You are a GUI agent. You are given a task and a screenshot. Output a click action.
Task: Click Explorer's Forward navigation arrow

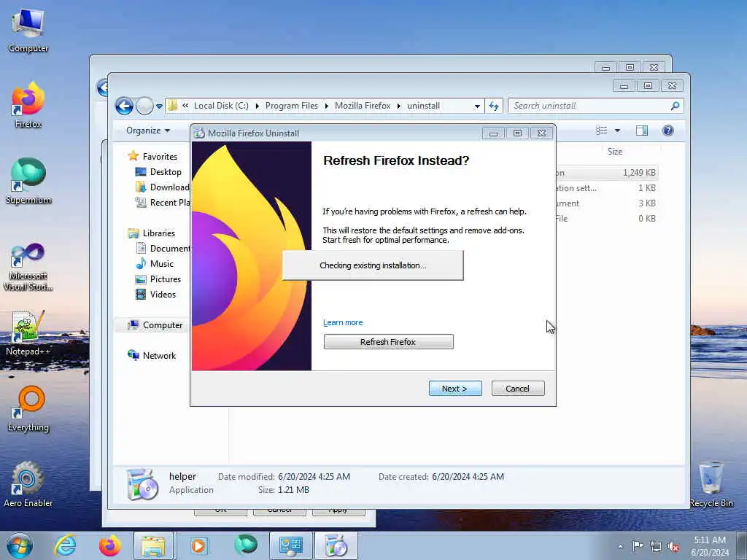click(144, 106)
